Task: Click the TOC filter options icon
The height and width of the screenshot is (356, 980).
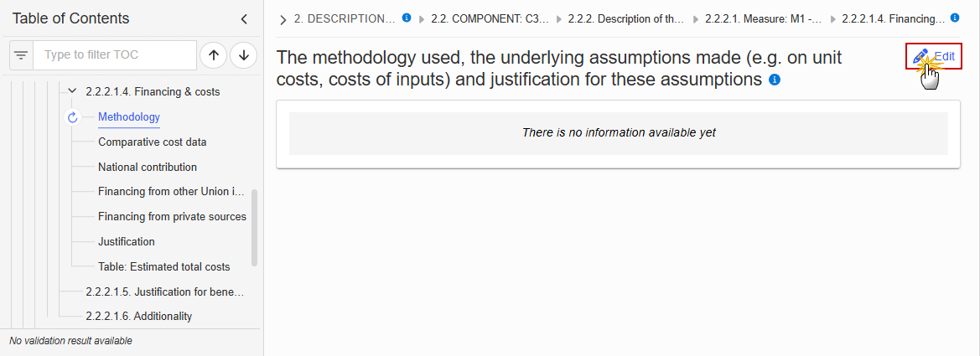Action: (x=21, y=55)
